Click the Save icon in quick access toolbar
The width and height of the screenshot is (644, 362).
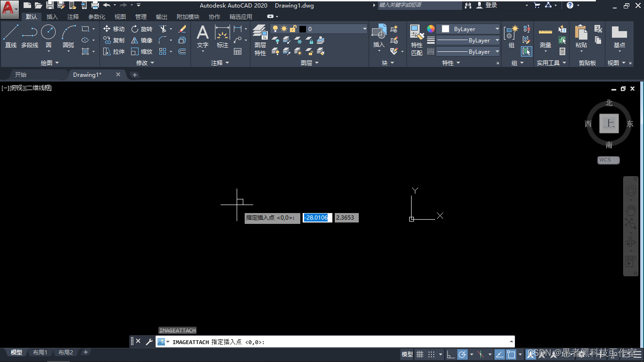click(50, 5)
